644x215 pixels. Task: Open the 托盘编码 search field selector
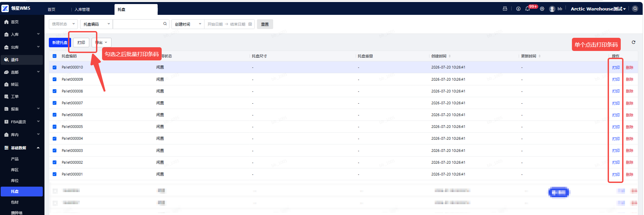pos(96,24)
